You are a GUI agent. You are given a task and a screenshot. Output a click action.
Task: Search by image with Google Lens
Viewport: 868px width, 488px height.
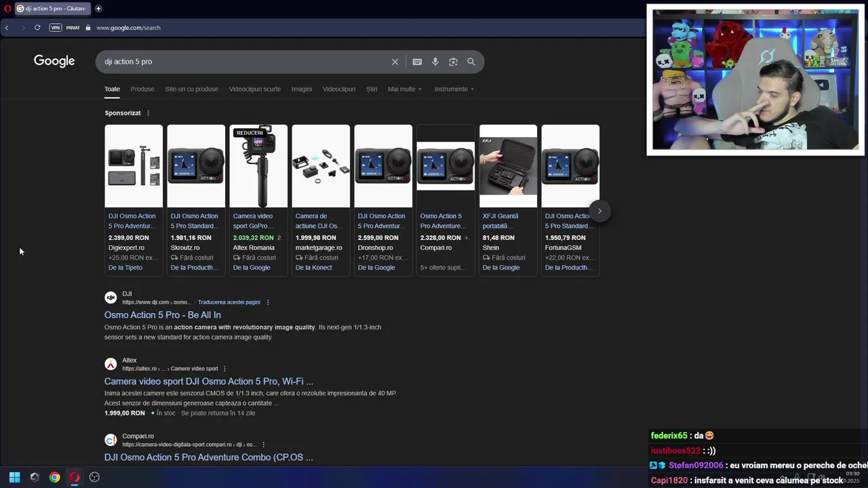click(453, 62)
